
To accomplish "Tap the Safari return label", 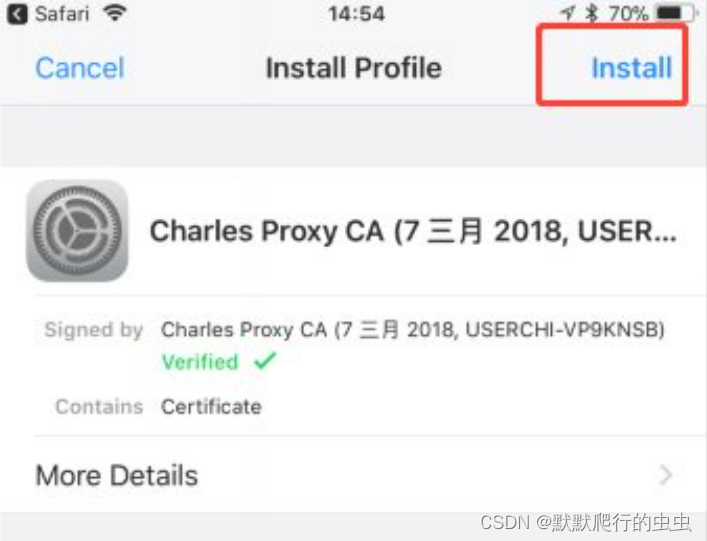I will [62, 14].
